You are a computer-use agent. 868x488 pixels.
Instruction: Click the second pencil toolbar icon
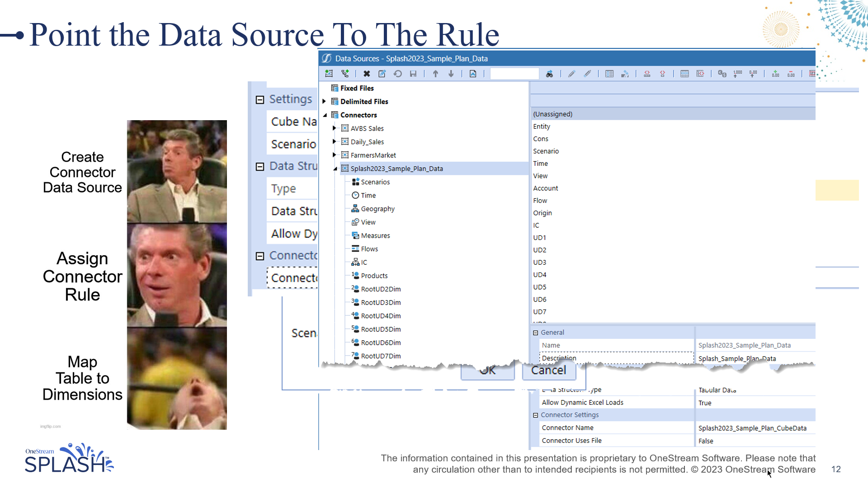[x=587, y=74]
